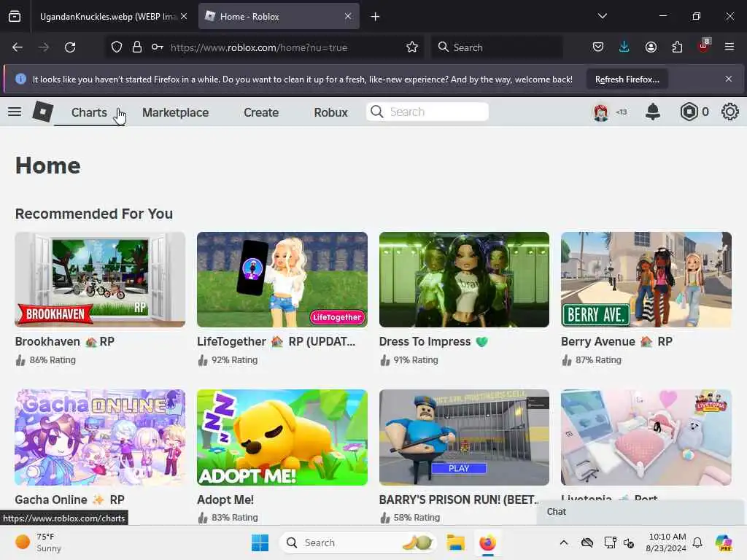Switch to the UgandanKnuckles.webp tab
This screenshot has width=747, height=560.
[x=109, y=17]
